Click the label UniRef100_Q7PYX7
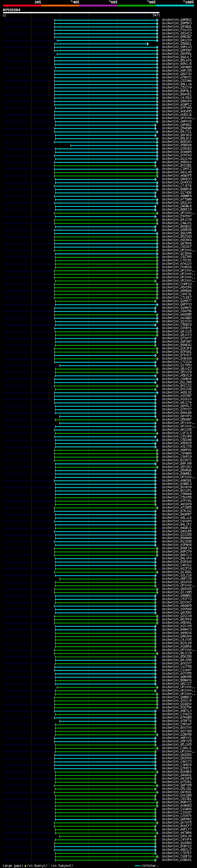Viewport: 197px width, 868px height. click(x=177, y=410)
